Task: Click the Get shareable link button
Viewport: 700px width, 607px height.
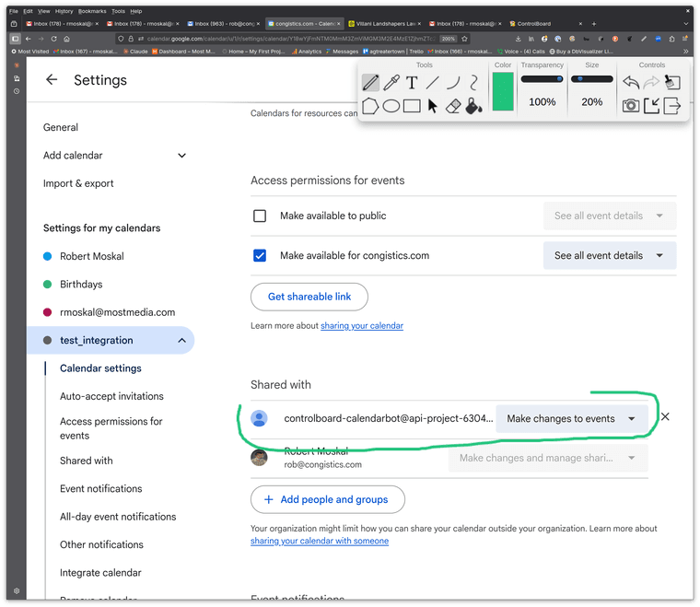Action: pyautogui.click(x=309, y=297)
